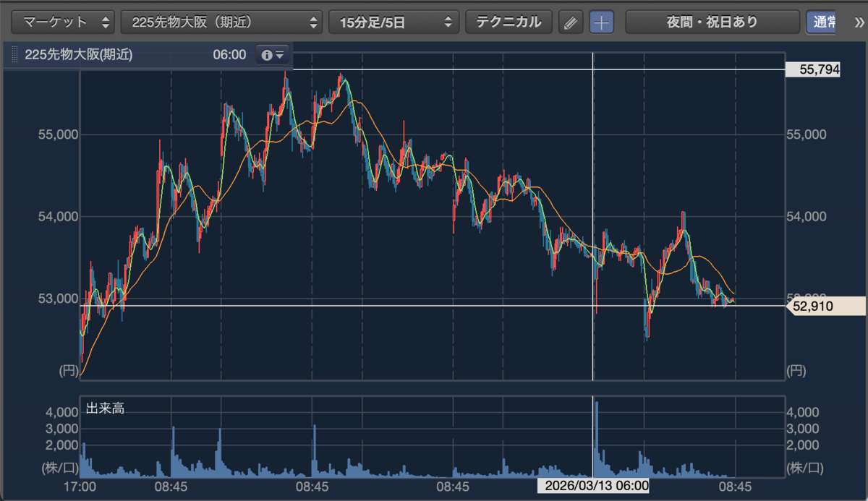Click the 06:00 legend time
The height and width of the screenshot is (501, 868).
[x=229, y=55]
